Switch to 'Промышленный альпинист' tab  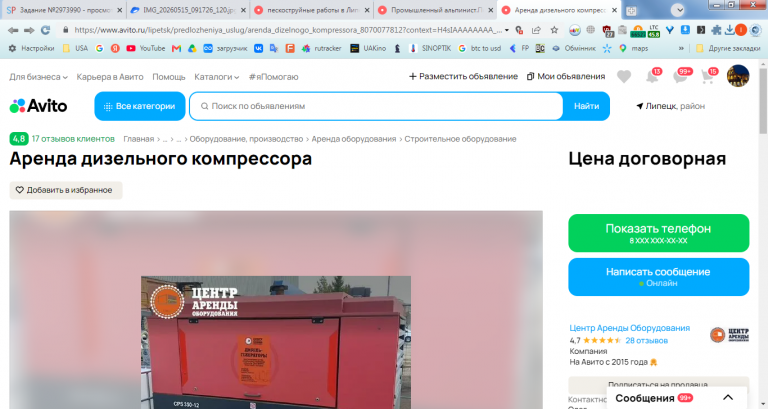[x=435, y=10]
